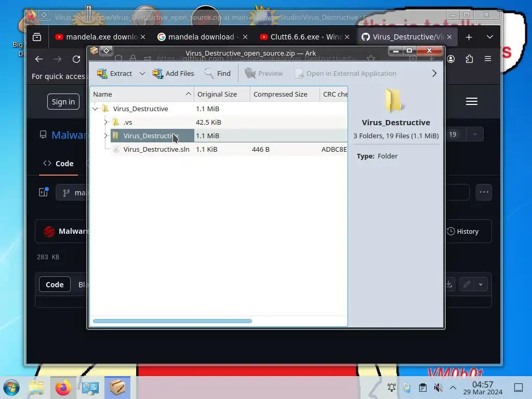
Task: Open the file manager from taskbar
Action: (36, 388)
